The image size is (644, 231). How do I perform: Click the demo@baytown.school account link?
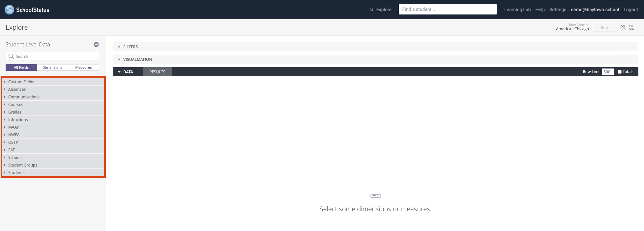595,10
